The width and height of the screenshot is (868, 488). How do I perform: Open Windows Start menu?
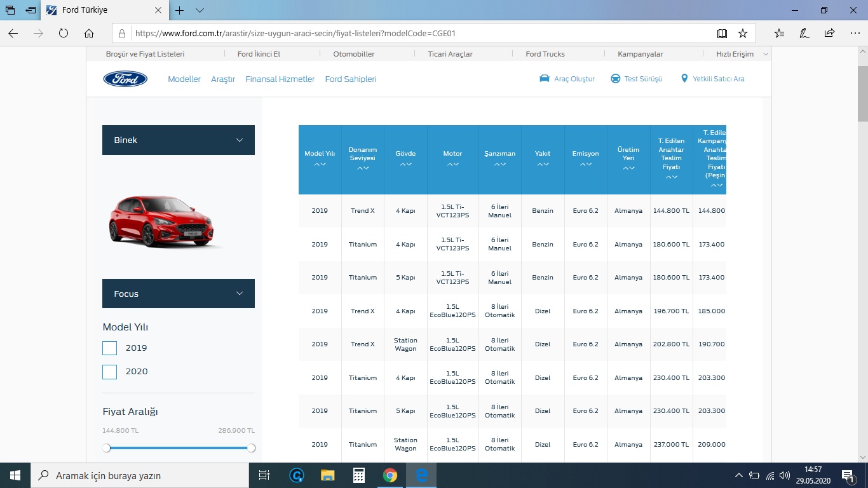point(15,475)
